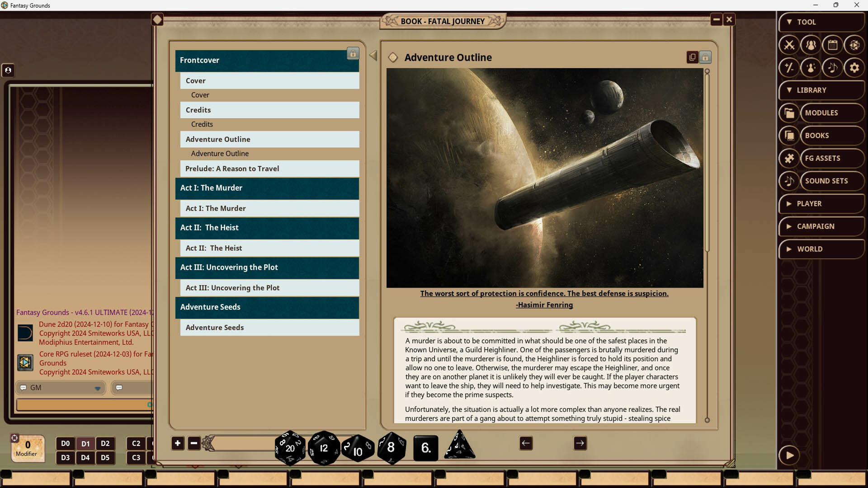Open the Effects tool icon

[x=810, y=67]
